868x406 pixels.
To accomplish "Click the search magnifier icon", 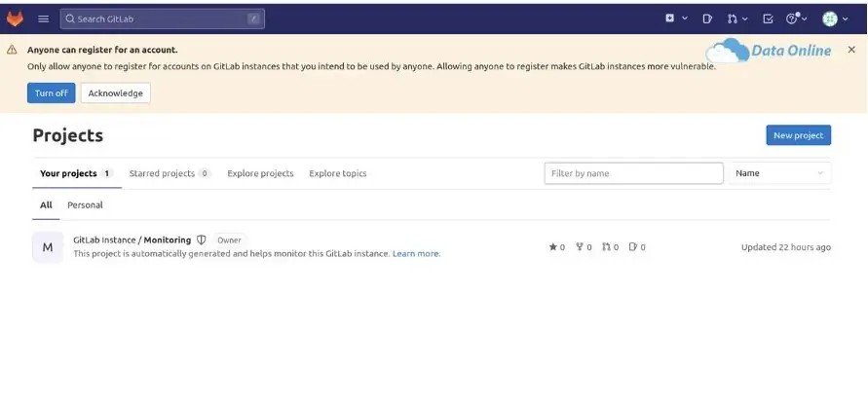I will tap(70, 18).
